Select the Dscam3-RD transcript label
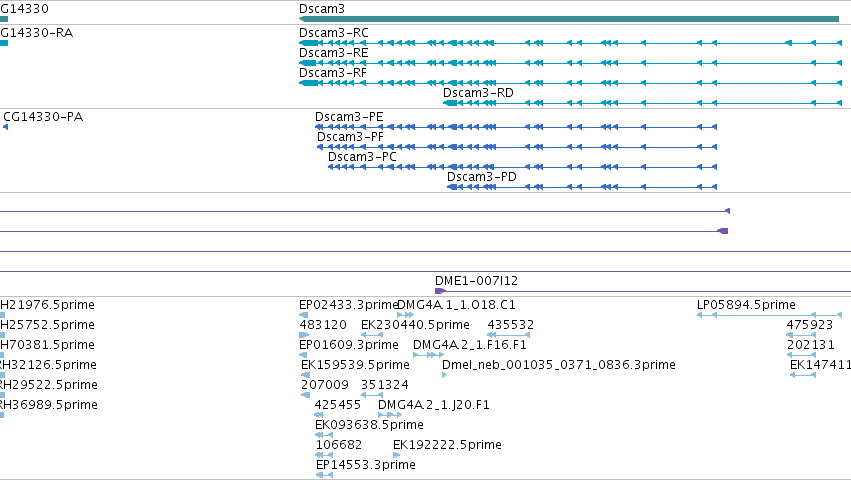This screenshot has height=480, width=851. (x=478, y=93)
